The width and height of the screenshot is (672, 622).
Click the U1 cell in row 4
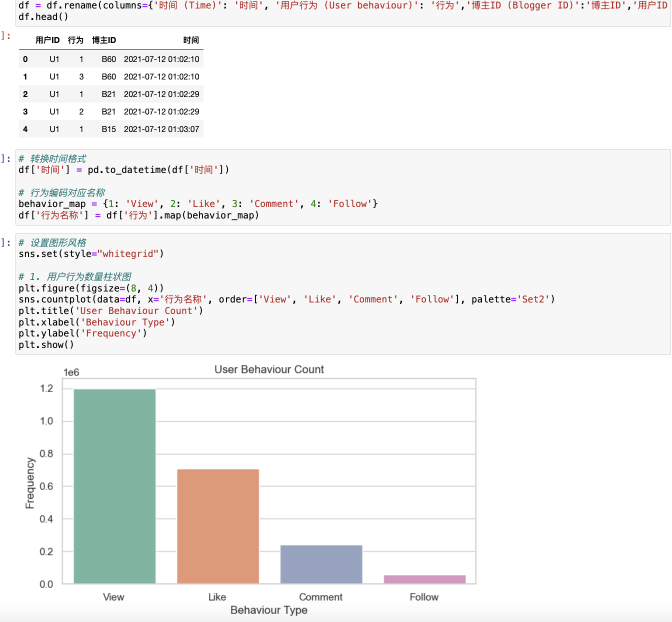point(54,129)
